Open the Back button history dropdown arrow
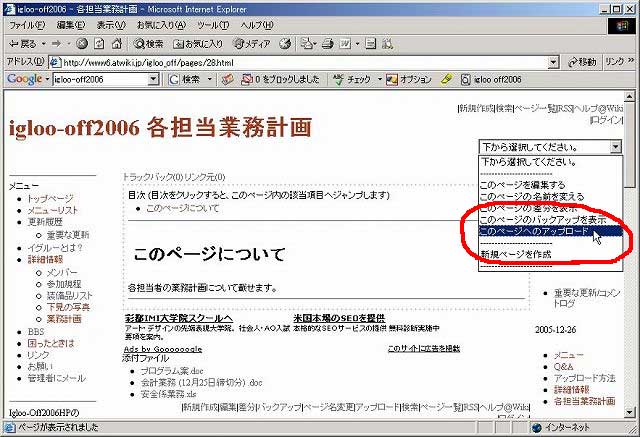The width and height of the screenshot is (640, 437). [x=43, y=44]
